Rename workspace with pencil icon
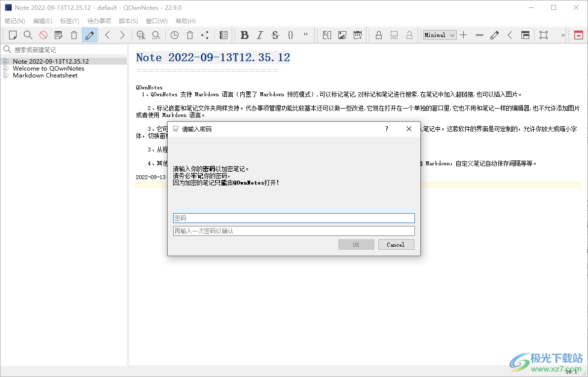Image resolution: width=588 pixels, height=377 pixels. (495, 35)
